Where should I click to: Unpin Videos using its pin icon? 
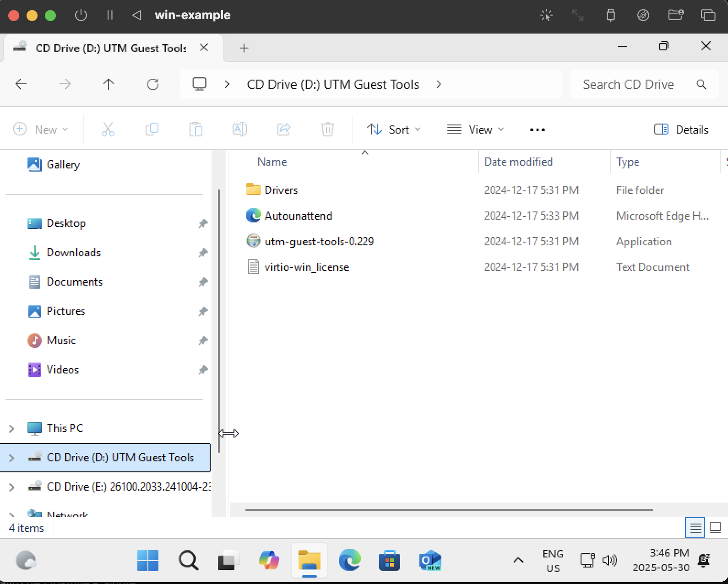pyautogui.click(x=203, y=370)
